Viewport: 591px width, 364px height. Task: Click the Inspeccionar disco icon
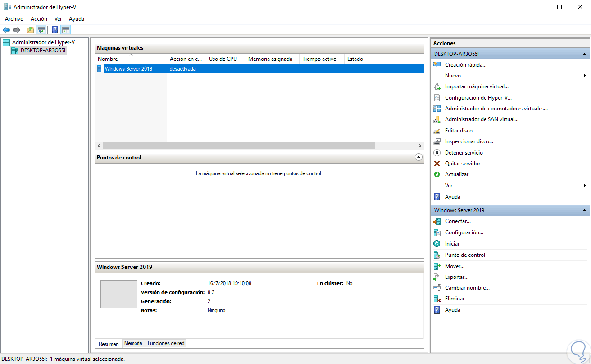tap(436, 141)
